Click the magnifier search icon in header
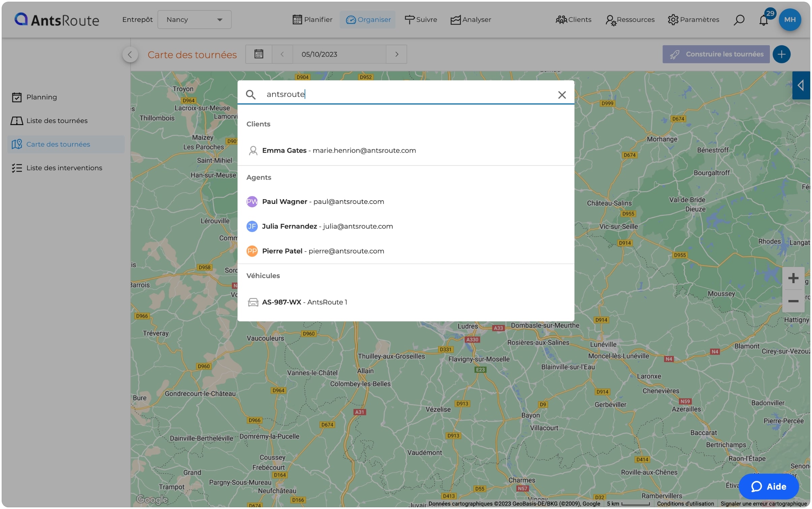Viewport: 812px width, 509px height. (x=739, y=20)
